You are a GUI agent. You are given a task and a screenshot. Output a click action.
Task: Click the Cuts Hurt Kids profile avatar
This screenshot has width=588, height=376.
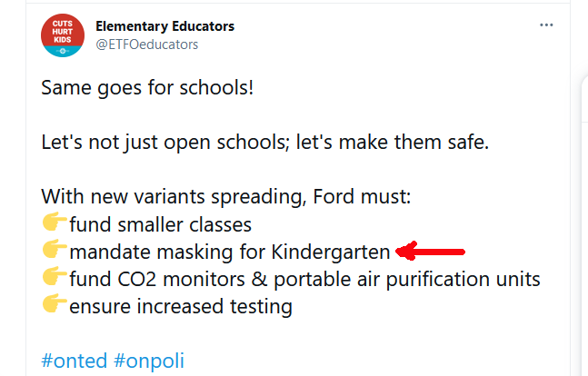click(x=63, y=35)
